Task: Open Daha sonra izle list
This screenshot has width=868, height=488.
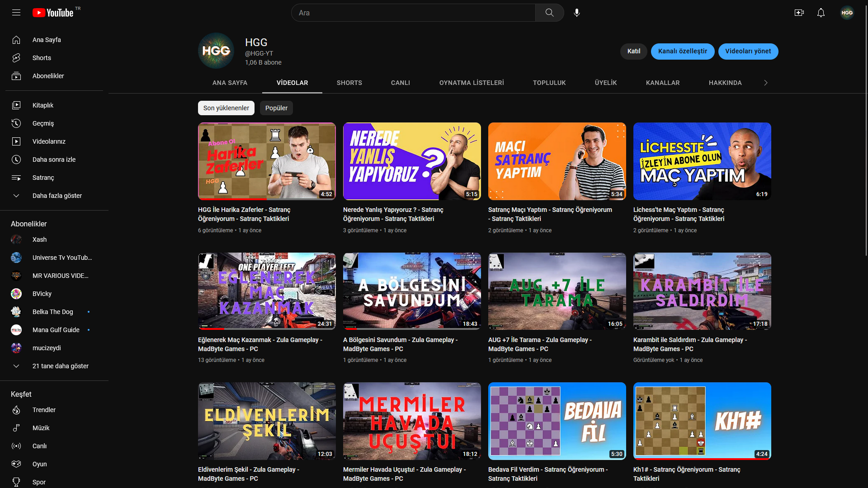Action: tap(54, 160)
